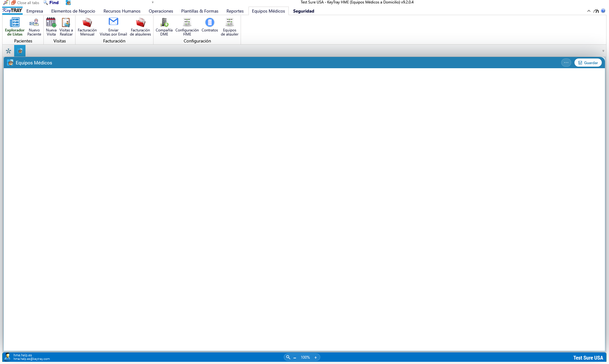The image size is (609, 364).
Task: Switch to Operaciones tab
Action: tap(161, 11)
